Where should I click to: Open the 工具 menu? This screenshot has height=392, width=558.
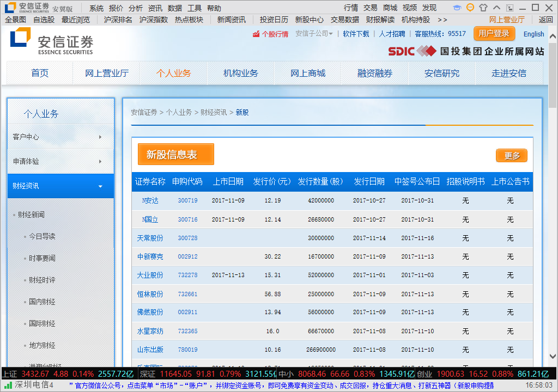pyautogui.click(x=195, y=8)
